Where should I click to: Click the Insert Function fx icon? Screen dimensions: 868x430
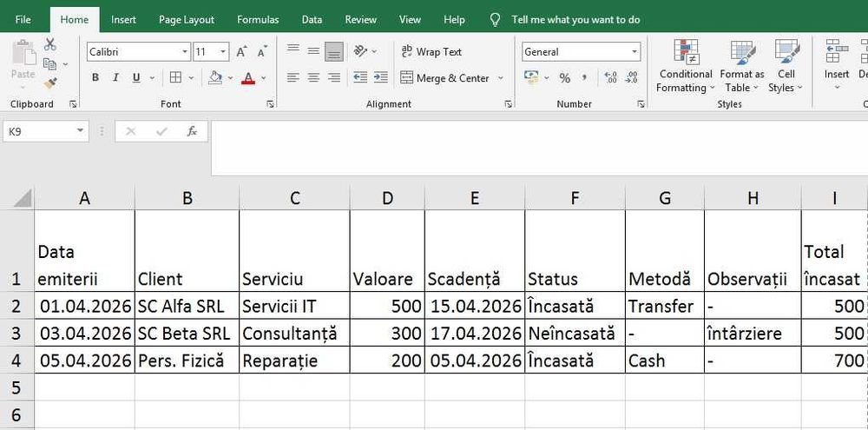[192, 131]
